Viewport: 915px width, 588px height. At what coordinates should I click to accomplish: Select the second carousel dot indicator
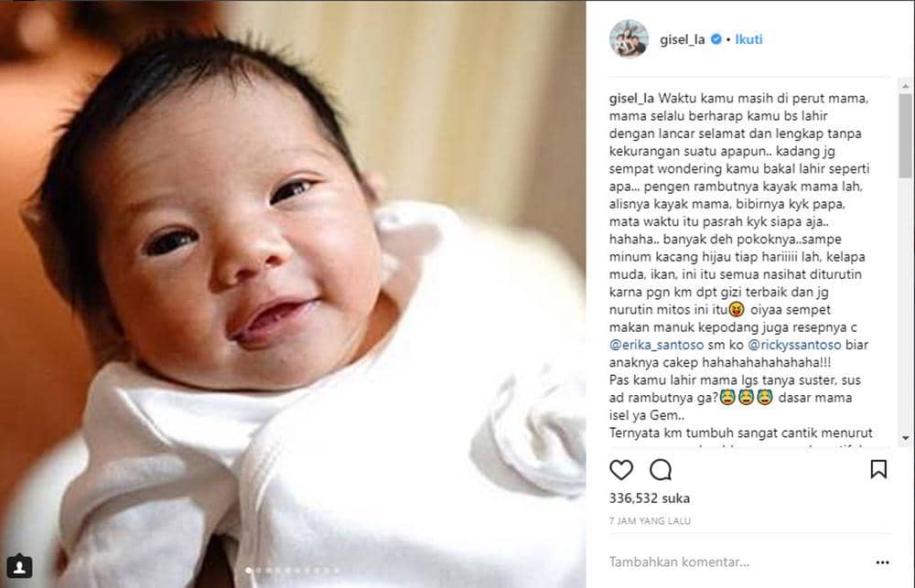click(258, 571)
